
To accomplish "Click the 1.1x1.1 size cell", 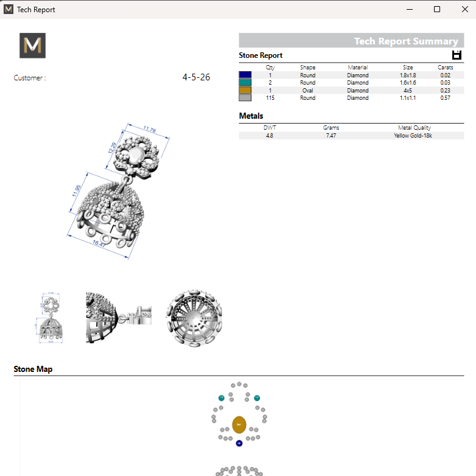I will 408,98.
